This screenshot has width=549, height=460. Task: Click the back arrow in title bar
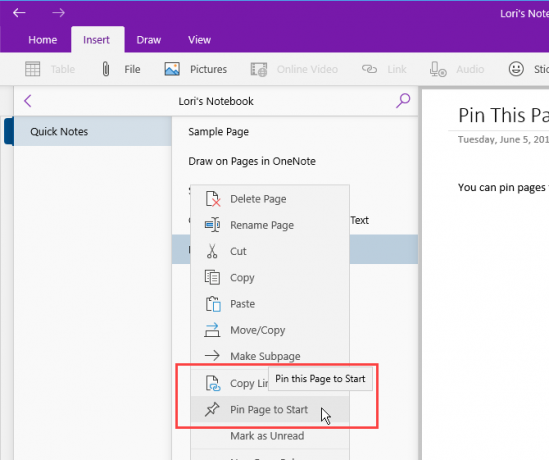[19, 13]
